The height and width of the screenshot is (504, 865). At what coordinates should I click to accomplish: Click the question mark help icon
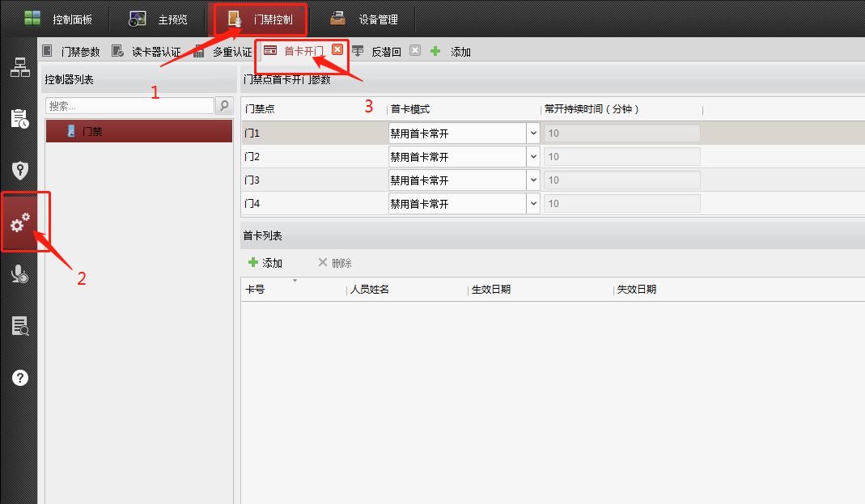coord(19,378)
